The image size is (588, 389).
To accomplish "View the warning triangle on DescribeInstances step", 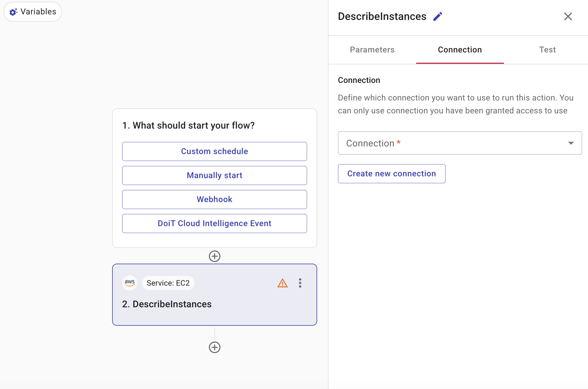I will (282, 283).
